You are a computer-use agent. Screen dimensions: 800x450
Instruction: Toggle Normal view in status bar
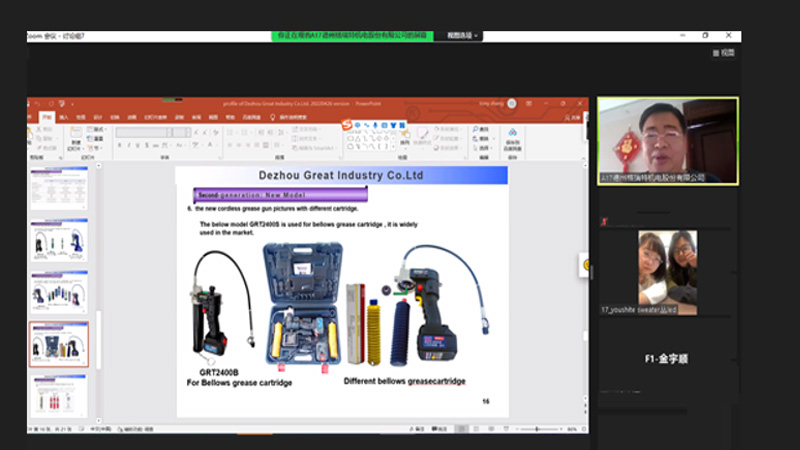[461, 429]
